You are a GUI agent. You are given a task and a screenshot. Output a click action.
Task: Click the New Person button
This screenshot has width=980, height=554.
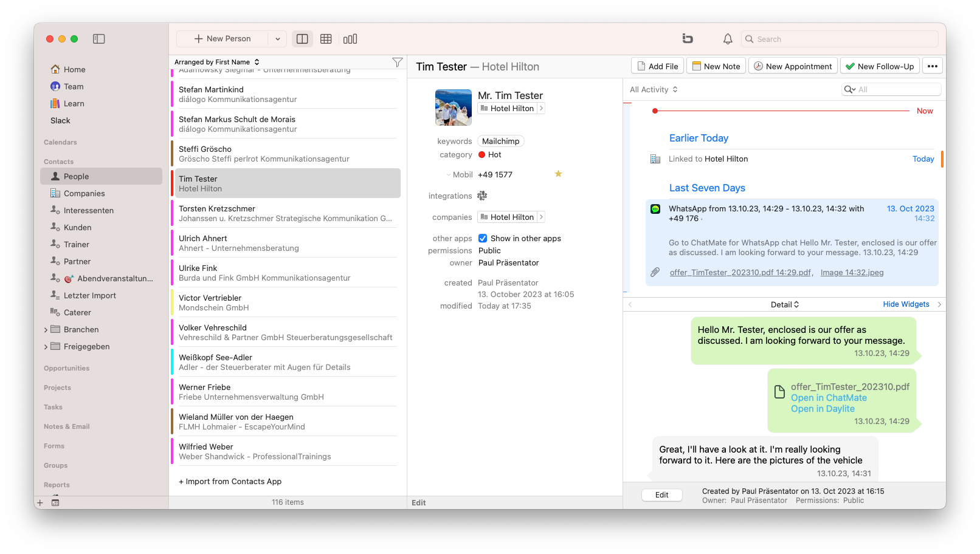(x=223, y=39)
